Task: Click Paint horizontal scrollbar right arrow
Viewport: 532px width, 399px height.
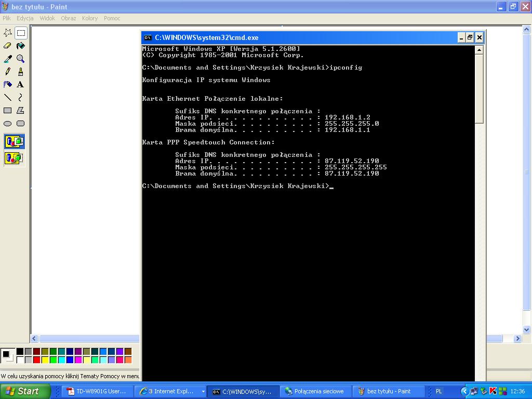Action: [517, 338]
